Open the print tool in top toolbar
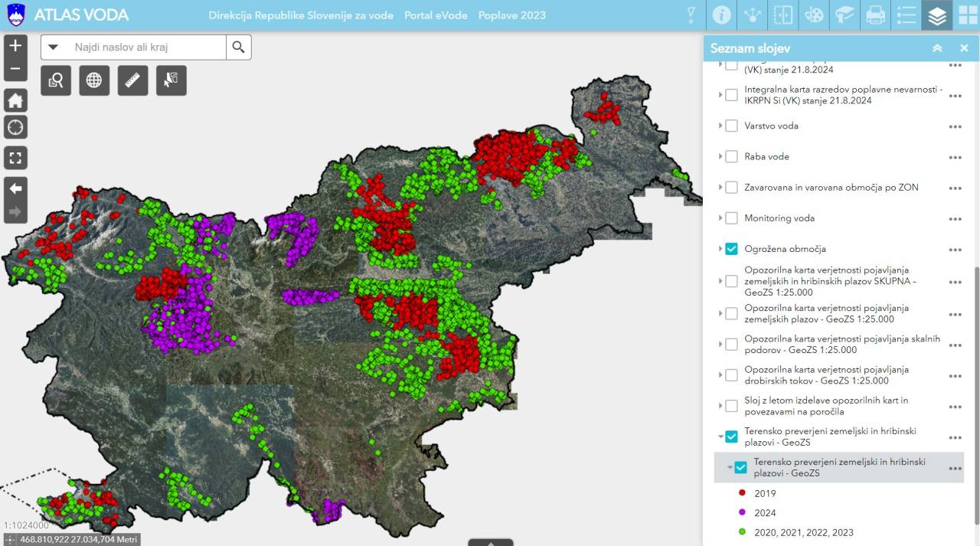 click(x=875, y=15)
